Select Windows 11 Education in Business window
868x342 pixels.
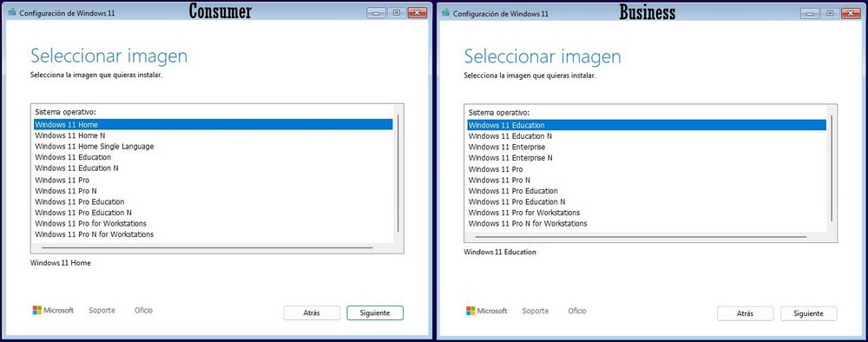coord(647,125)
